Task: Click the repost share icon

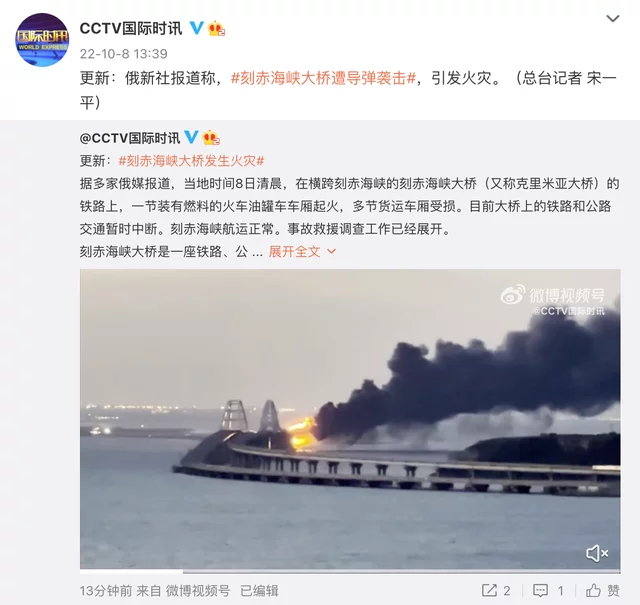Action: click(x=489, y=590)
